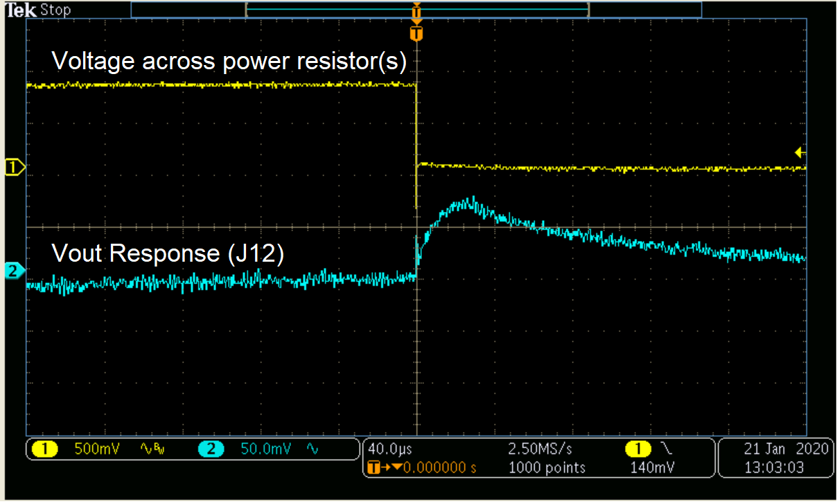Image resolution: width=837 pixels, height=504 pixels.
Task: Select the Stop acquisition status label
Action: (x=54, y=10)
